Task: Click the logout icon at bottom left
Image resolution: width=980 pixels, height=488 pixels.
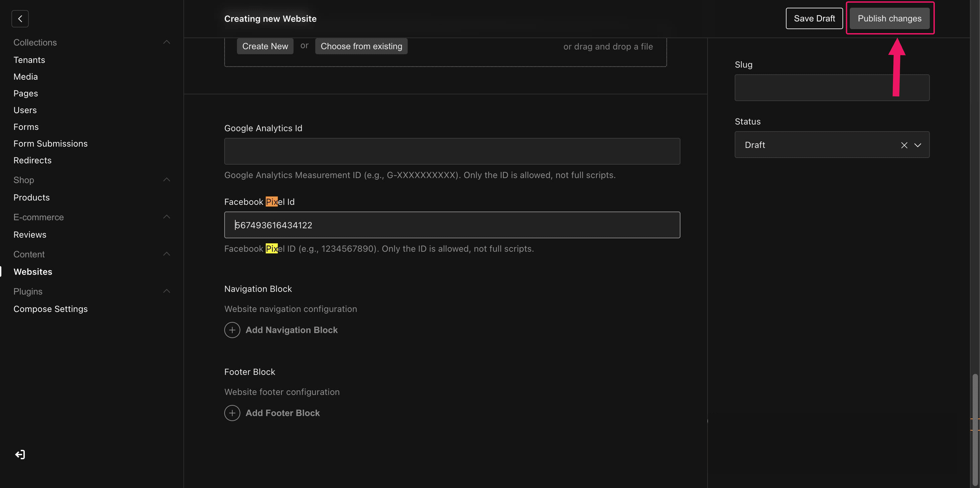Action: pos(19,454)
